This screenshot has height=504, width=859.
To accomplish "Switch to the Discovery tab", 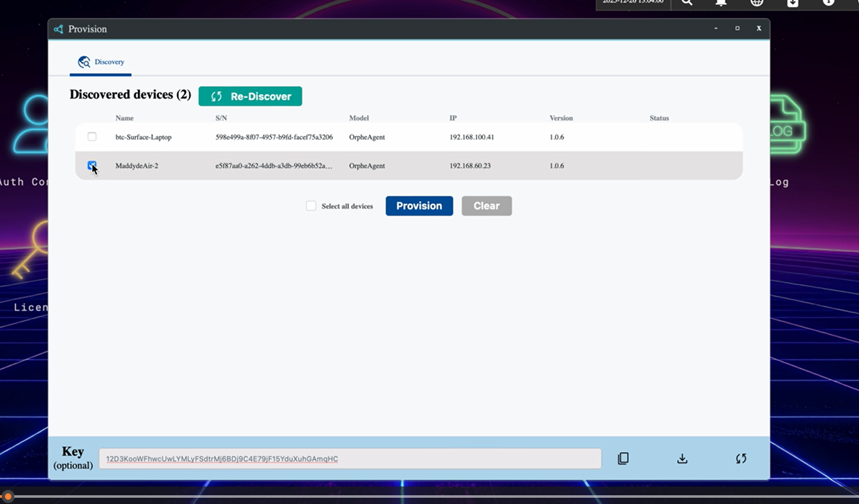I will [101, 62].
